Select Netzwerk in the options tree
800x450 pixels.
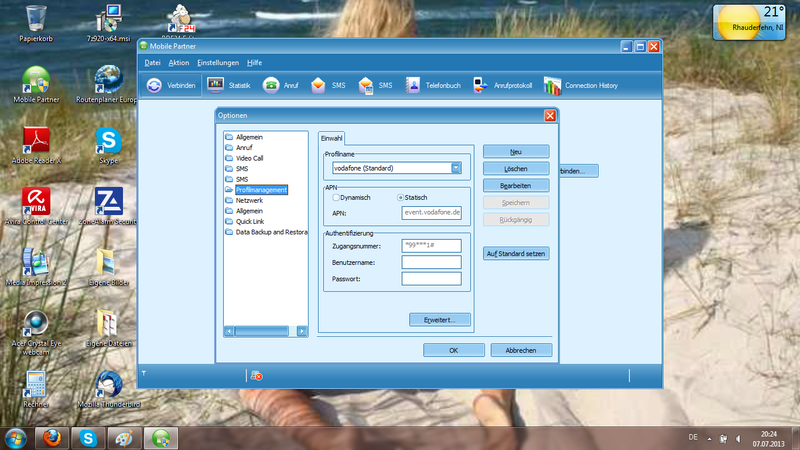(250, 201)
